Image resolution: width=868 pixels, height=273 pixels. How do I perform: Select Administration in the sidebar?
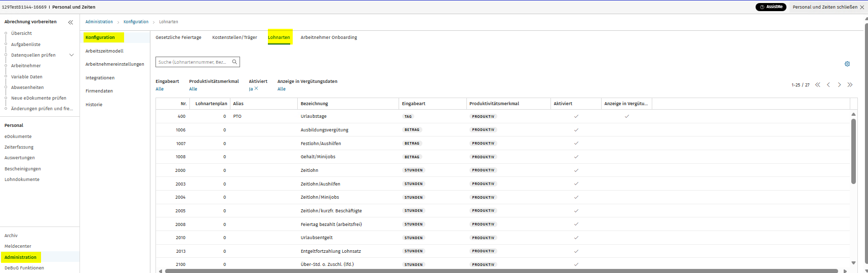pyautogui.click(x=20, y=257)
